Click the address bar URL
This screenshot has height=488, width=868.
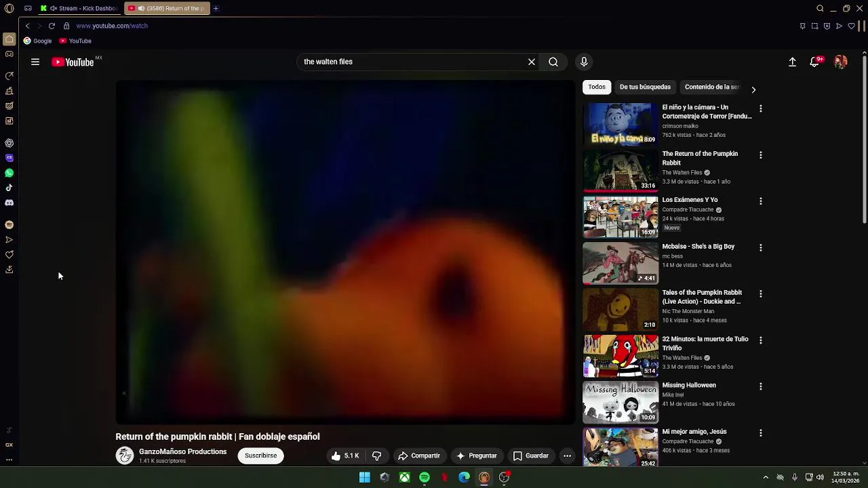[x=112, y=26]
